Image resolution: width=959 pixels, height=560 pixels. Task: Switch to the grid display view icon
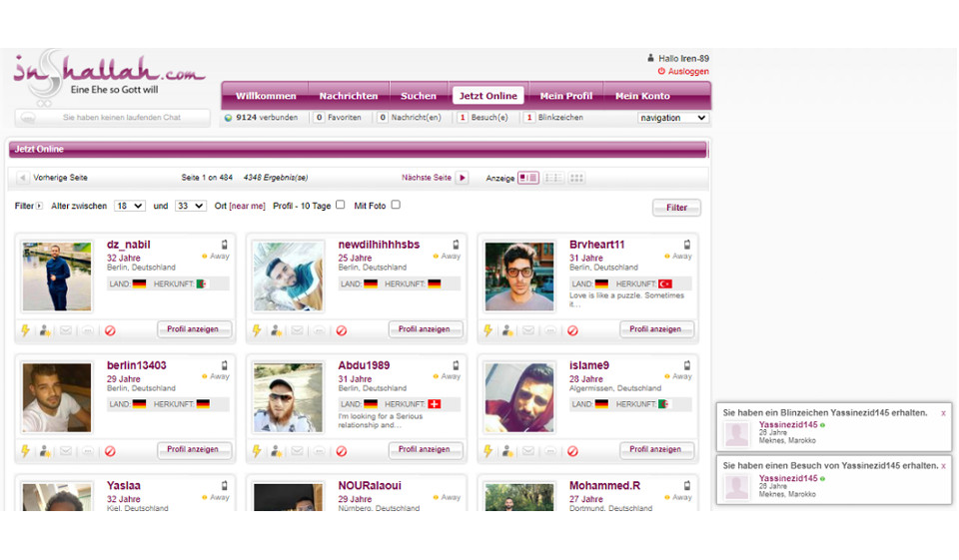pos(576,178)
